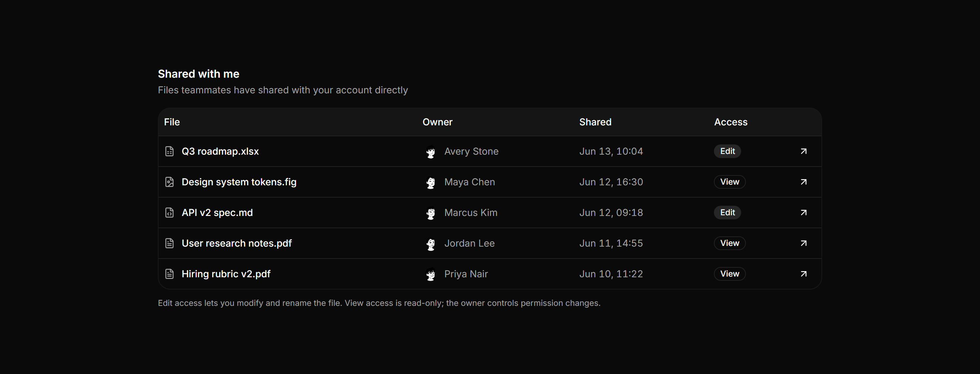Sort by the Shared column header
Image resolution: width=980 pixels, height=374 pixels.
click(x=595, y=122)
